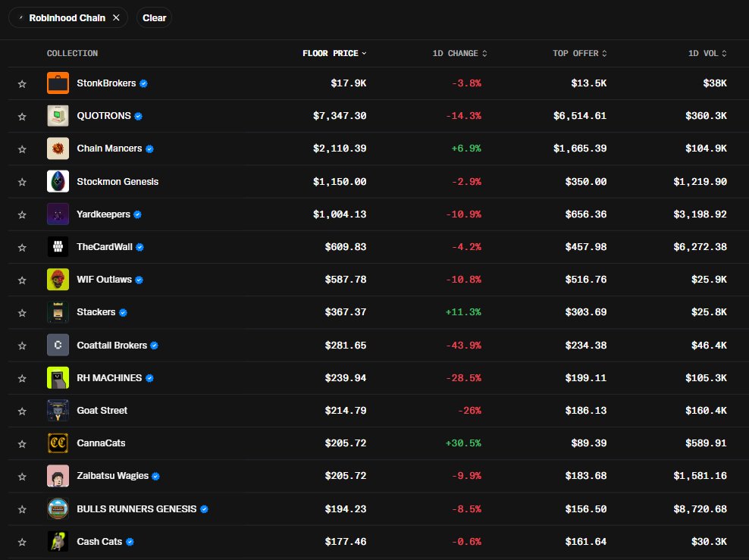Open TheCardWall black logo avatar
This screenshot has height=560, width=749.
[58, 247]
